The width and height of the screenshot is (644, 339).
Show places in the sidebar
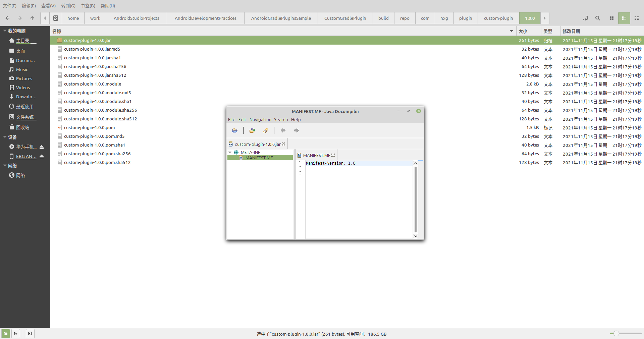tap(6, 334)
